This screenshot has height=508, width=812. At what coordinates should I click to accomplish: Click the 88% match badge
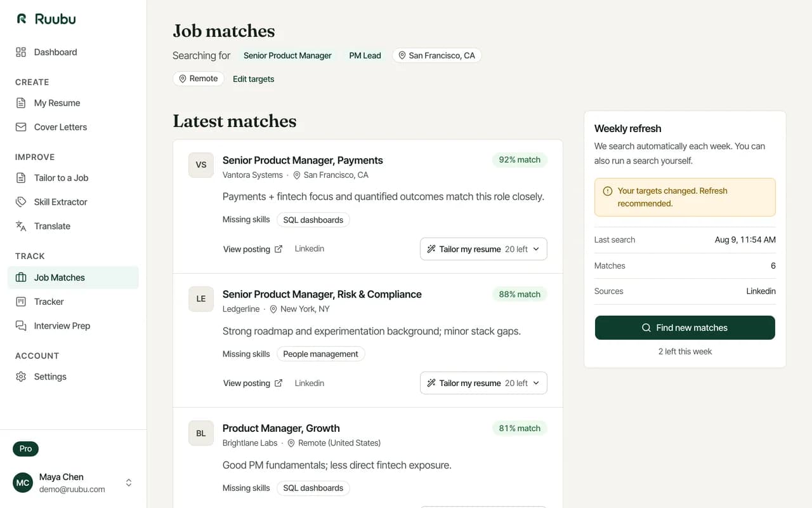click(x=520, y=294)
